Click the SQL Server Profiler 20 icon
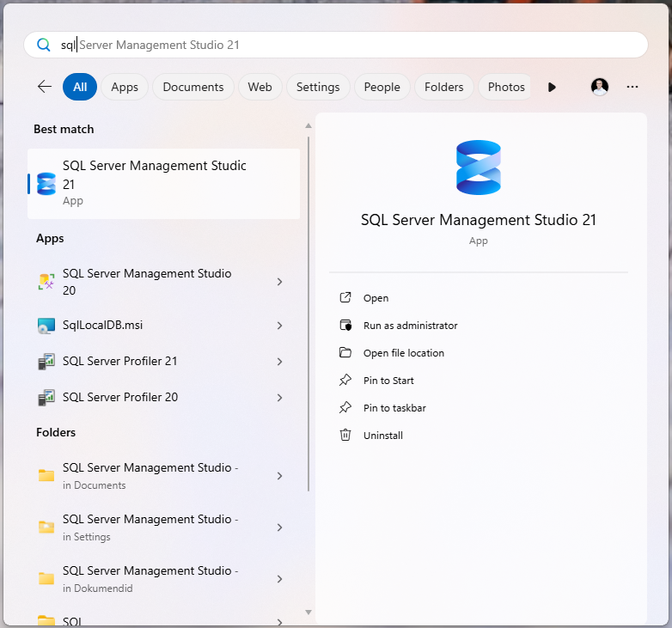 click(x=46, y=398)
